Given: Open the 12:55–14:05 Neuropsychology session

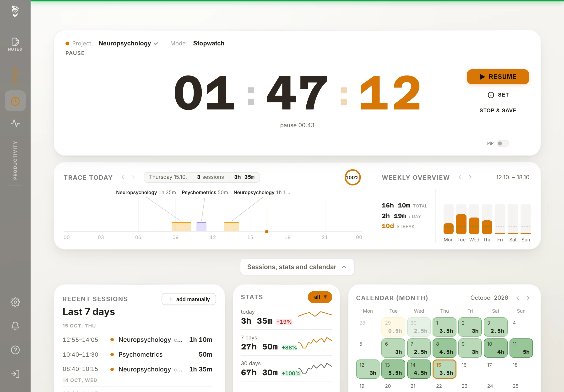Looking at the screenshot, I should (137, 340).
